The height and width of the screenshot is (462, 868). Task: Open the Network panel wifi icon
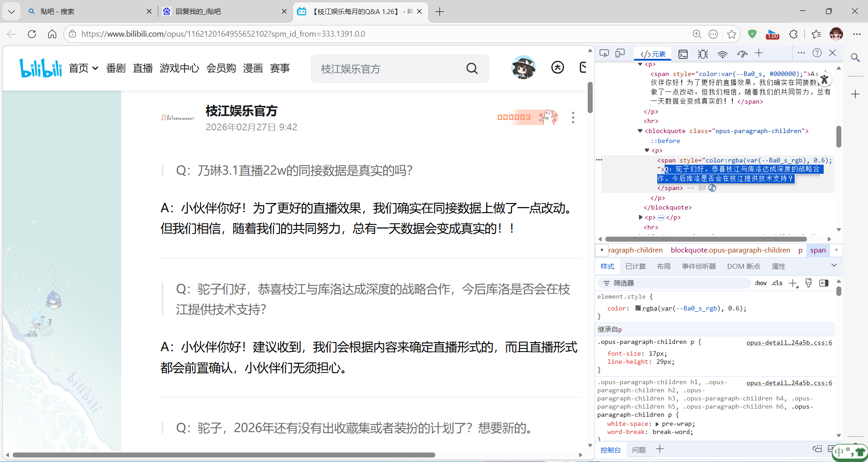(722, 54)
